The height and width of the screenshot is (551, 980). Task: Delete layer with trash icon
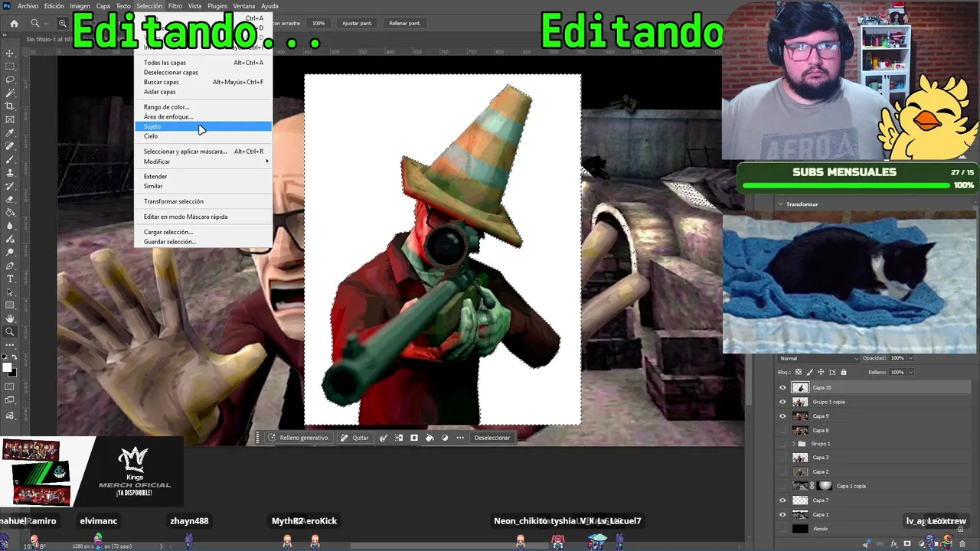(x=962, y=543)
